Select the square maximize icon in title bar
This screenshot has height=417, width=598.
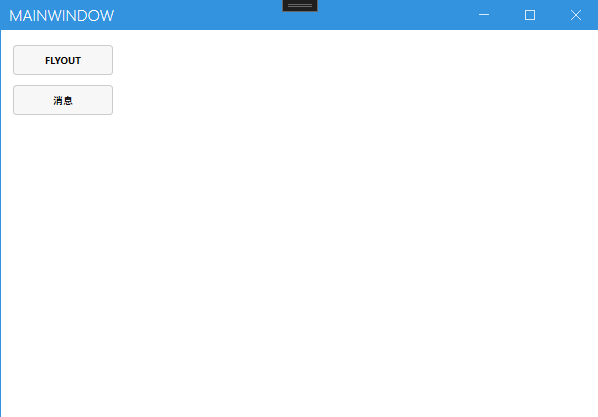530,15
